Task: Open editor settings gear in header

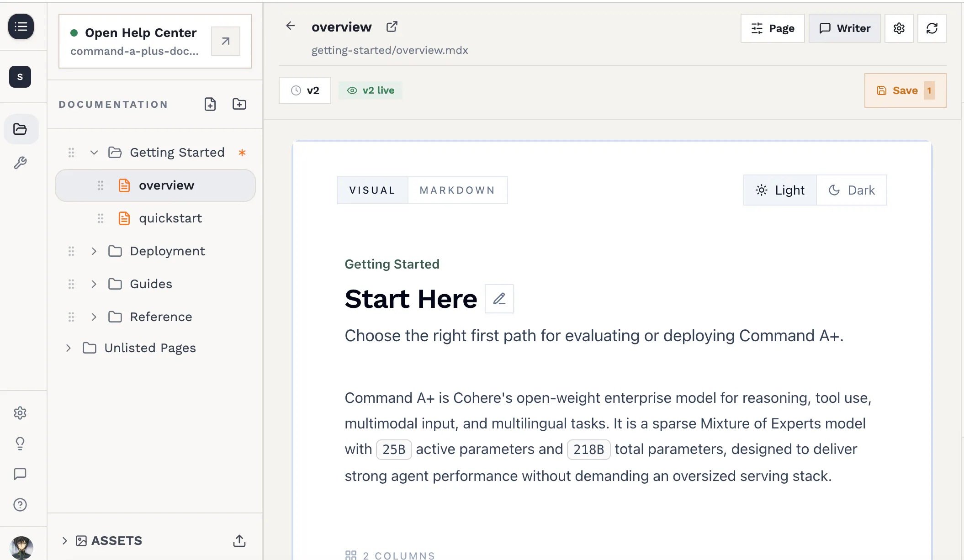Action: point(899,28)
